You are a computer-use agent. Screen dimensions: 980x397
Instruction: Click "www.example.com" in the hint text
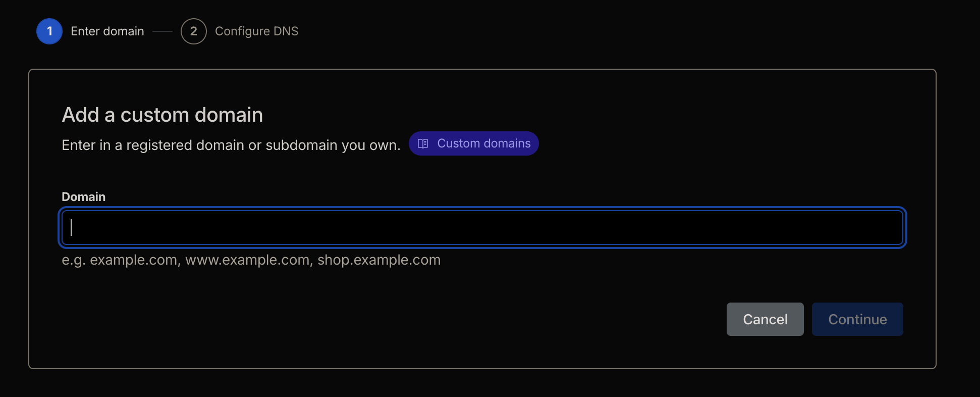point(247,260)
